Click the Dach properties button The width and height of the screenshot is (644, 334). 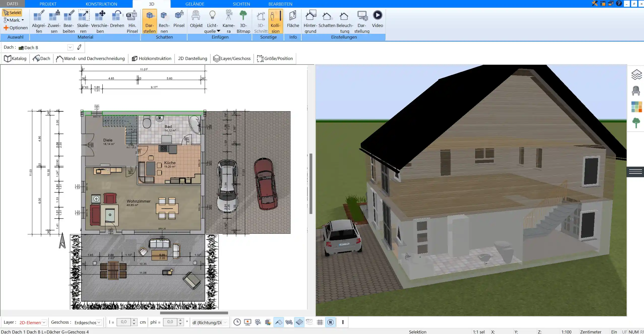(x=41, y=58)
